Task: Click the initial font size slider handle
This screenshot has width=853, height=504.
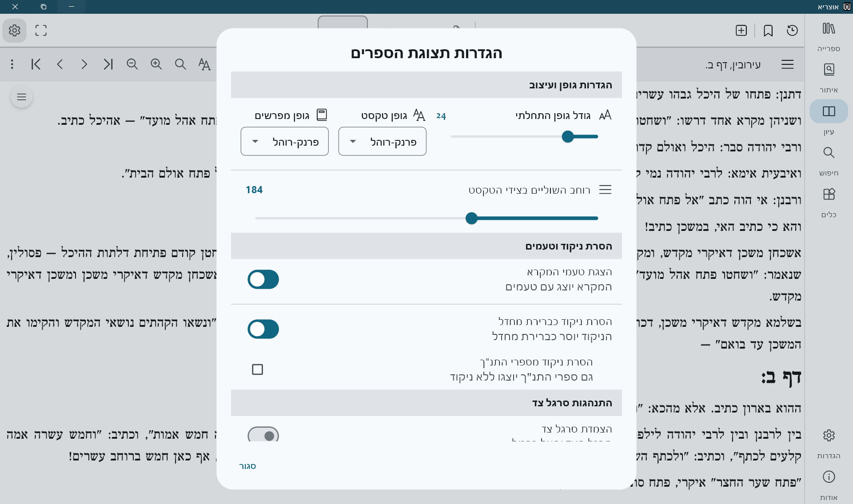Action: (x=567, y=136)
